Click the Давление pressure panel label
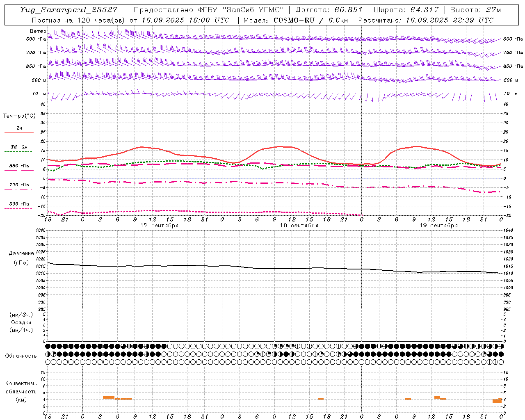525x420 pixels. coord(21,253)
